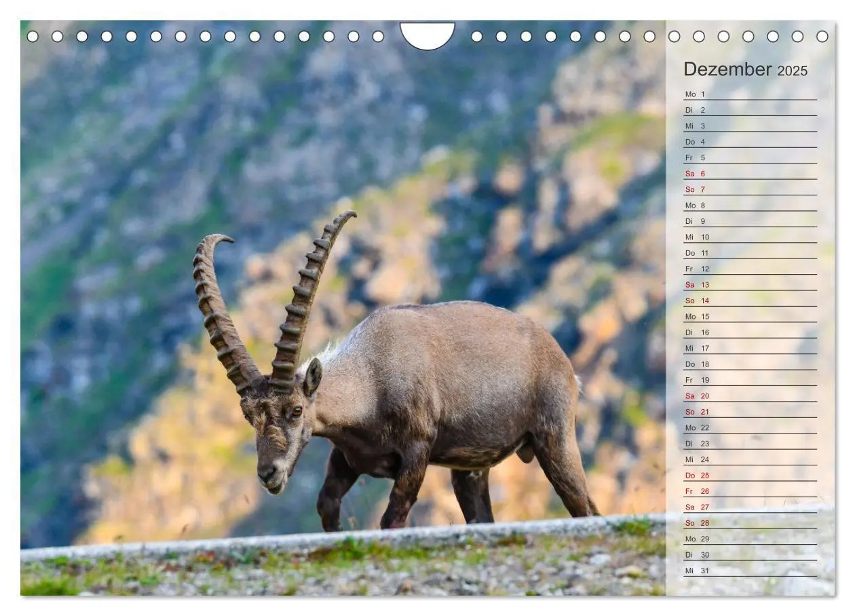The image size is (855, 616).
Task: Pick the Do 18 calendar row
Action: pyautogui.click(x=750, y=364)
